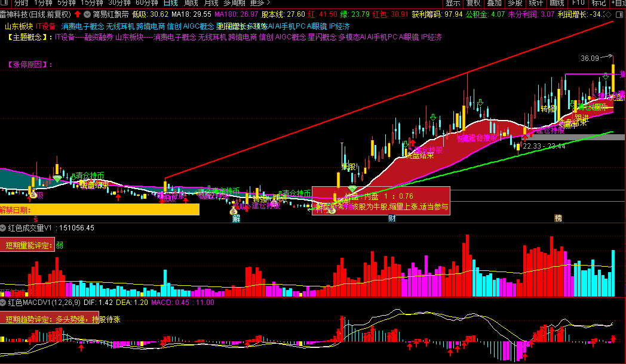The width and height of the screenshot is (626, 364).
Task: Click the diamond icon at indicator bar end
Action: pyautogui.click(x=609, y=14)
